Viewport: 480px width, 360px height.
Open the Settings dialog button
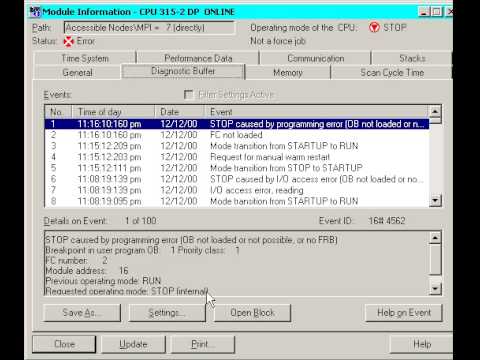click(x=167, y=313)
